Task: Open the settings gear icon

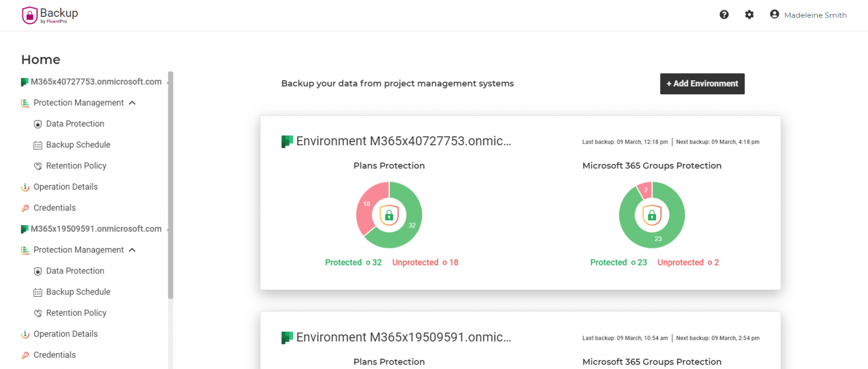Action: tap(749, 14)
